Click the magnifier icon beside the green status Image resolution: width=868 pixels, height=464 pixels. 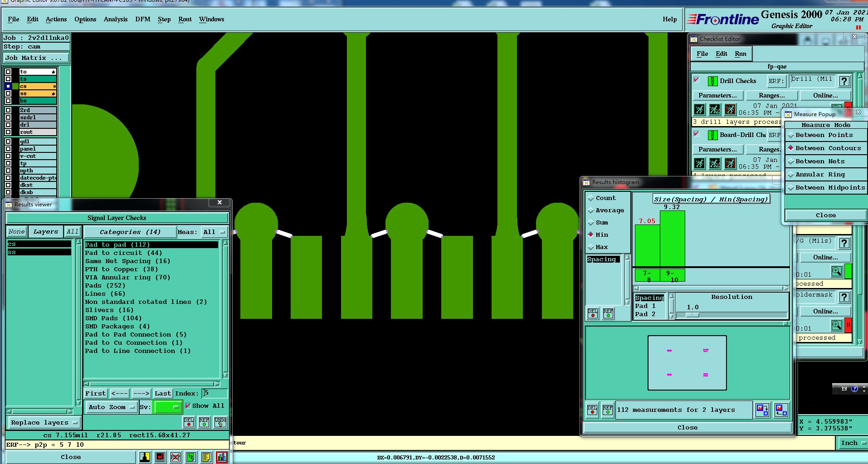pyautogui.click(x=837, y=271)
